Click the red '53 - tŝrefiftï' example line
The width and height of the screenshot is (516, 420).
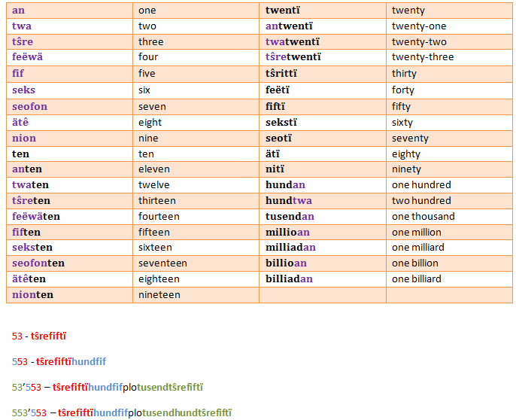44,336
